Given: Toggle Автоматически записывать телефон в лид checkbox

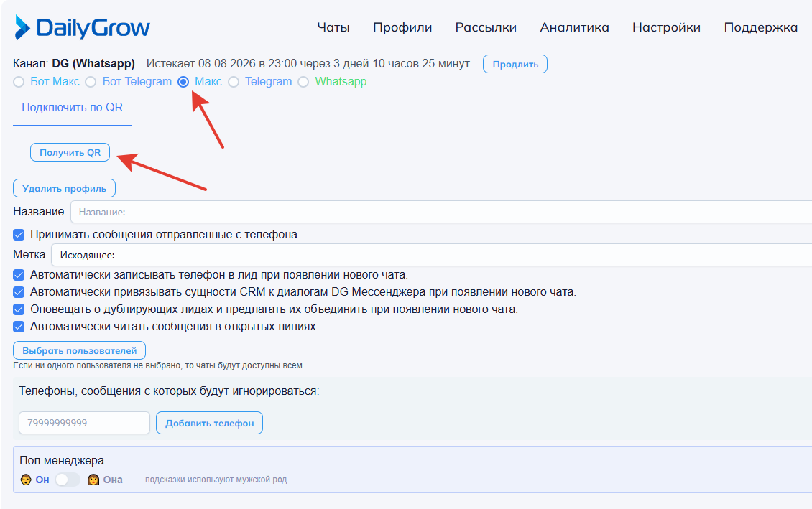Looking at the screenshot, I should tap(19, 275).
